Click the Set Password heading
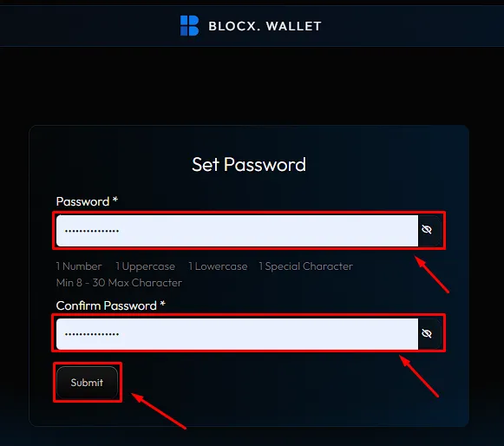 coord(249,165)
